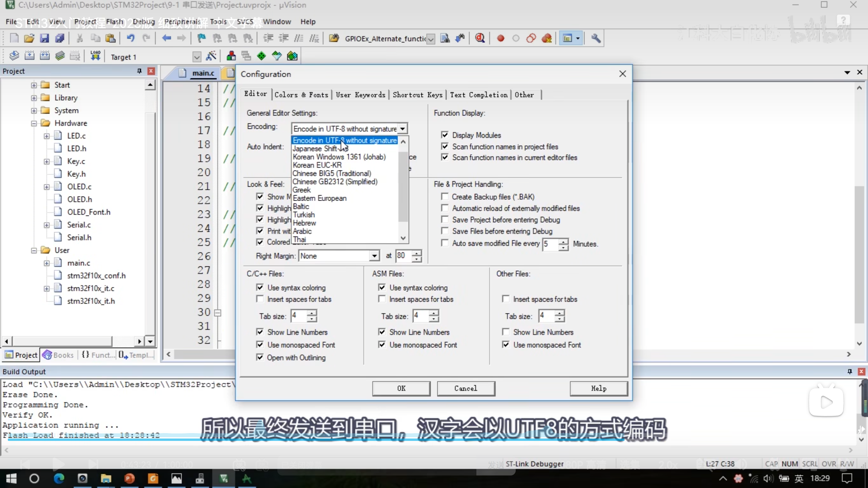Open Configuration via wrench icon
Viewport: 868px width, 488px height.
(x=596, y=38)
